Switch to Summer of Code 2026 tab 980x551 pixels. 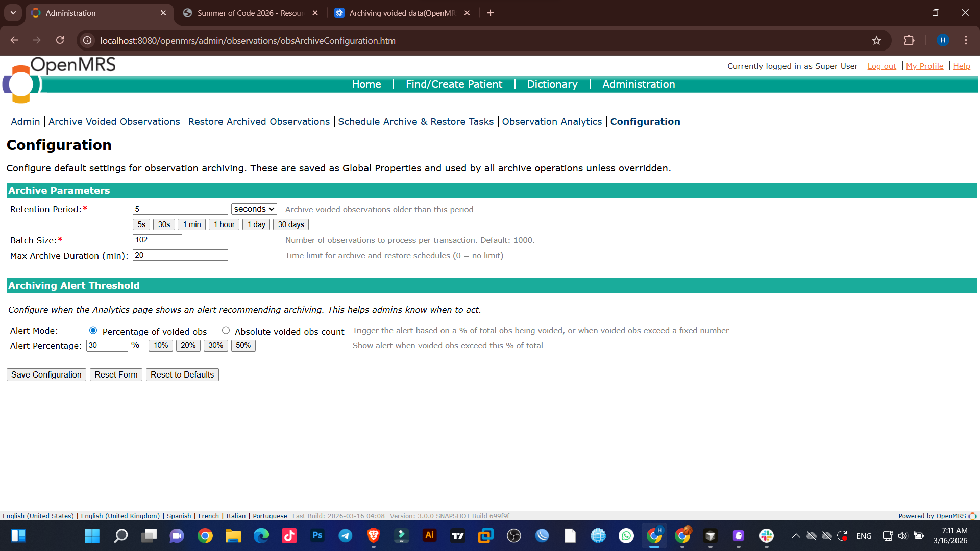pos(250,13)
